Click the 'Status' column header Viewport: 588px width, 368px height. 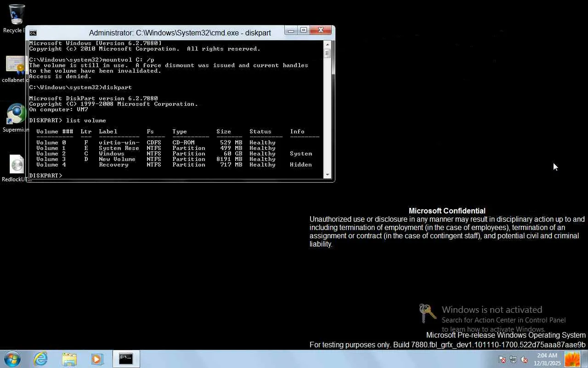260,132
